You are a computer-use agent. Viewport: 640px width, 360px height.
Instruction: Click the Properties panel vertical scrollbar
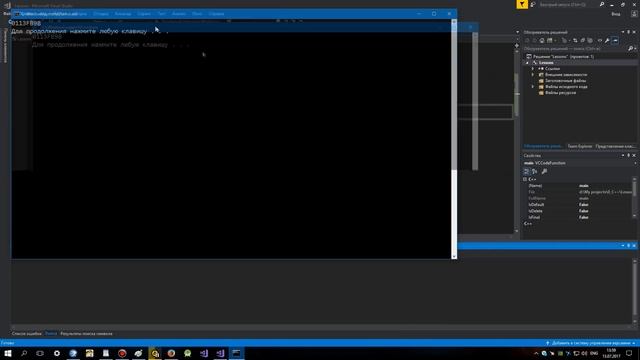(x=634, y=198)
